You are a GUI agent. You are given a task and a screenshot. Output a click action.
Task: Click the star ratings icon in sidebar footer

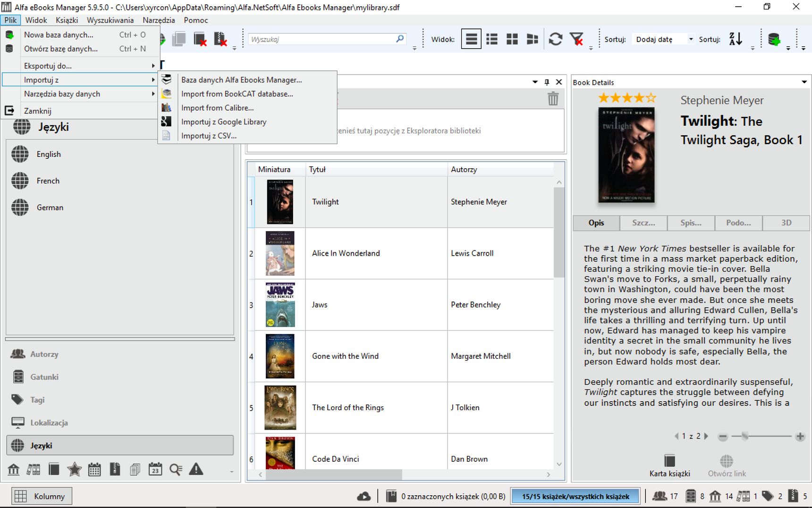[x=74, y=469]
